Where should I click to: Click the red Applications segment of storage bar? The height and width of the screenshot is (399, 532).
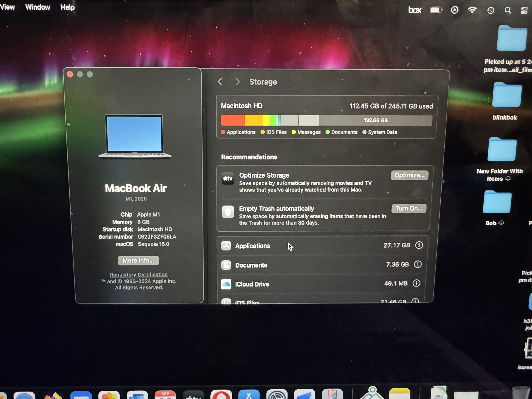[x=233, y=120]
